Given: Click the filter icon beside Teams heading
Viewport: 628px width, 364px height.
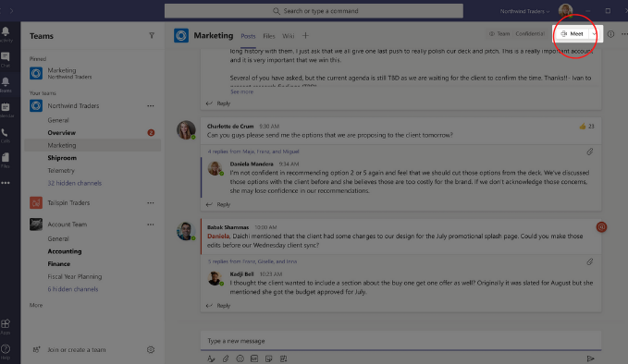Looking at the screenshot, I should click(152, 36).
